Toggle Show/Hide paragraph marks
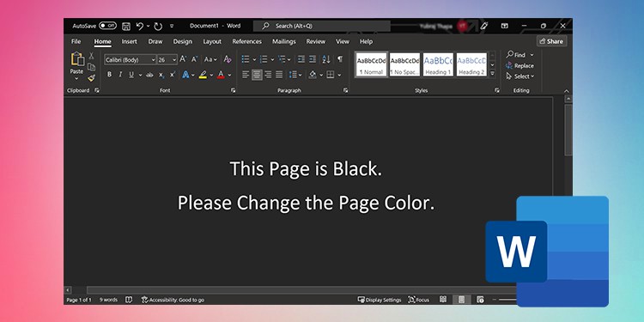The height and width of the screenshot is (322, 644). (x=340, y=59)
